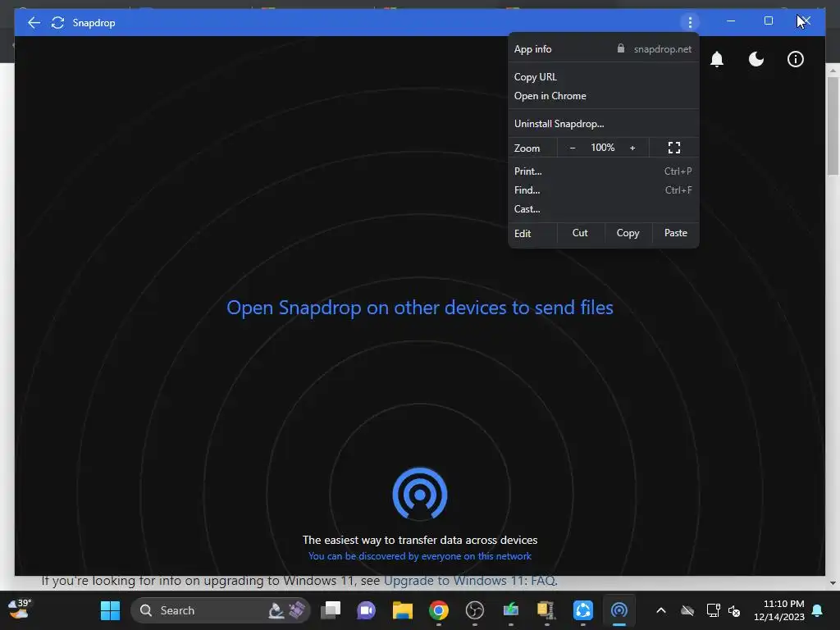Click the taskbar Search box
840x630 pixels.
220,610
